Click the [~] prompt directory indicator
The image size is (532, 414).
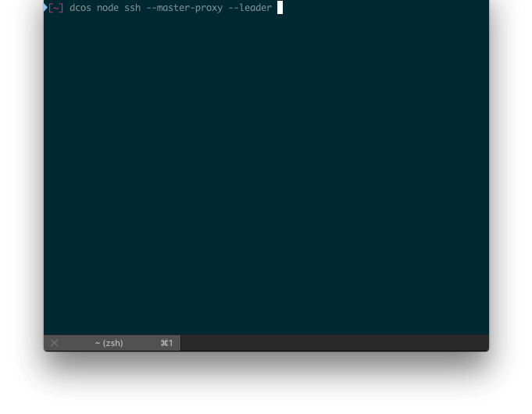point(56,8)
